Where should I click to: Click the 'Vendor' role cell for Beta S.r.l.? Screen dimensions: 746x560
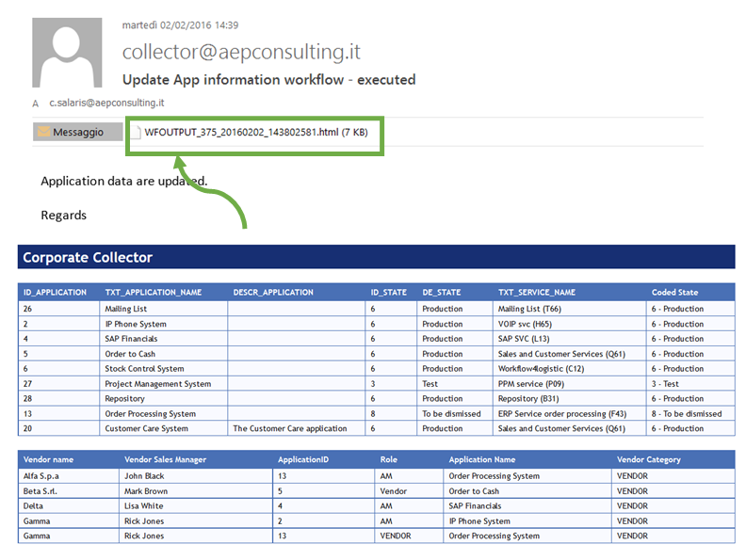coord(409,491)
